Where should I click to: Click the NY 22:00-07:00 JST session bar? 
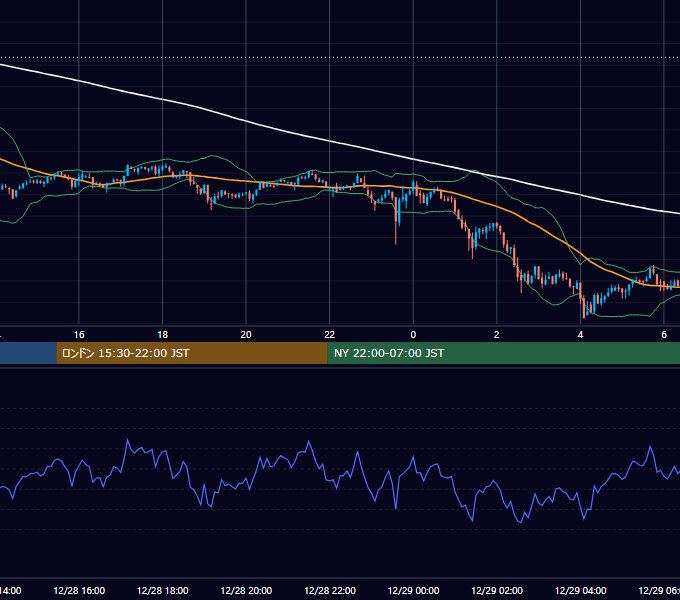503,353
